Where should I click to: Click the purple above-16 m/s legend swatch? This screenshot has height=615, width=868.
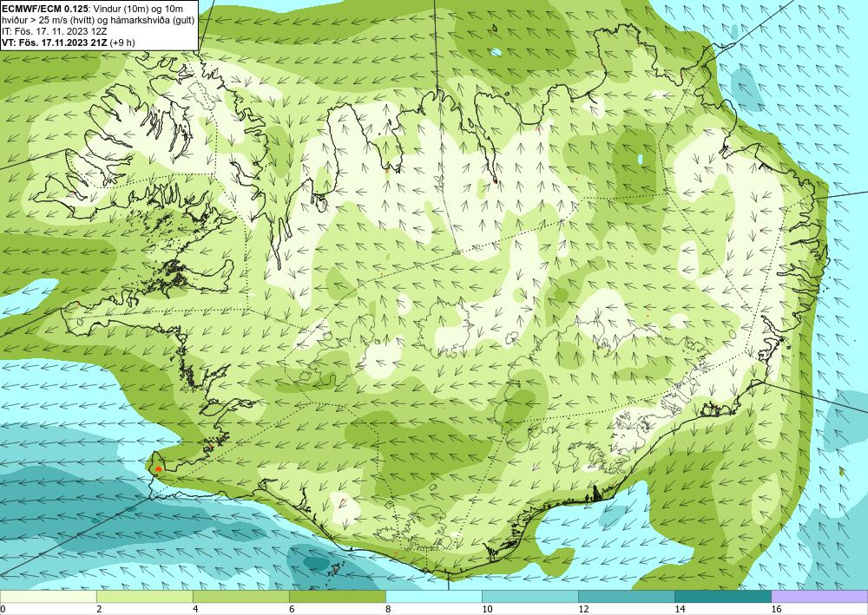(x=819, y=596)
